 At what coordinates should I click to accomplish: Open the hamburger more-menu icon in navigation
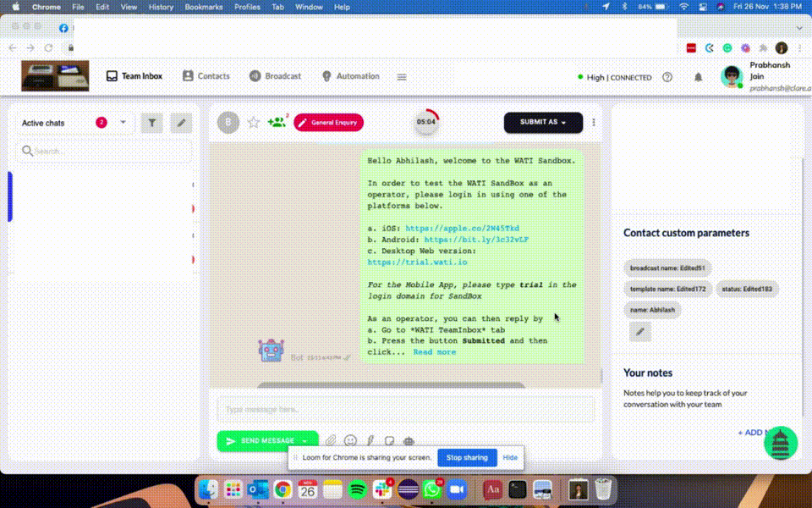[402, 77]
